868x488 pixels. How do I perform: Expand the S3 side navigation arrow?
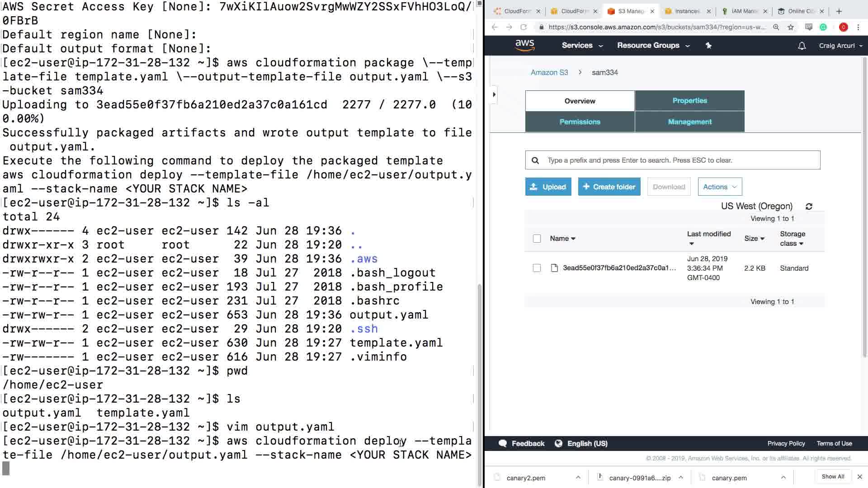click(494, 94)
